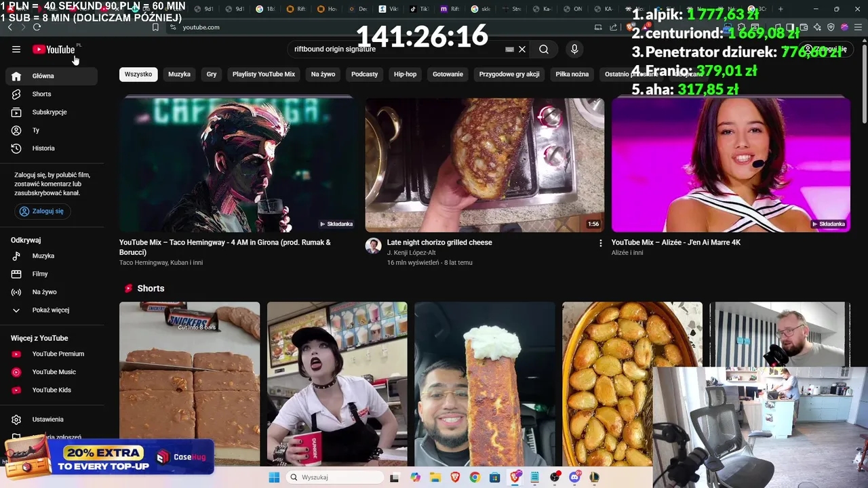Open J. Kenji López-Alt channel avatar

pyautogui.click(x=374, y=245)
